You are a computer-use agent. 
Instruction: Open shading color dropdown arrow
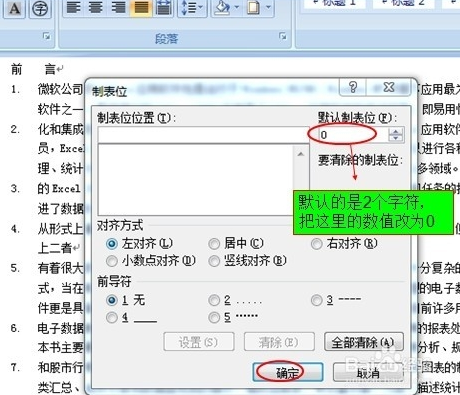236,7
